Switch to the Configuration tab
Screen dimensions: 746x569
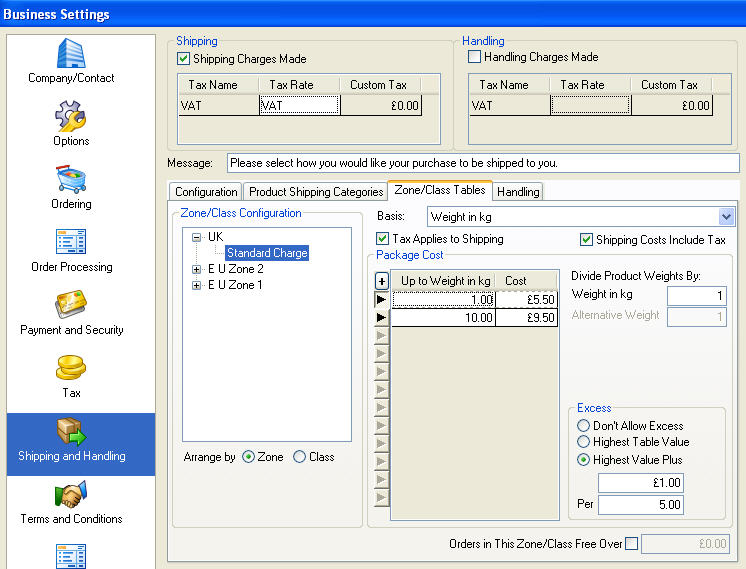click(x=206, y=192)
